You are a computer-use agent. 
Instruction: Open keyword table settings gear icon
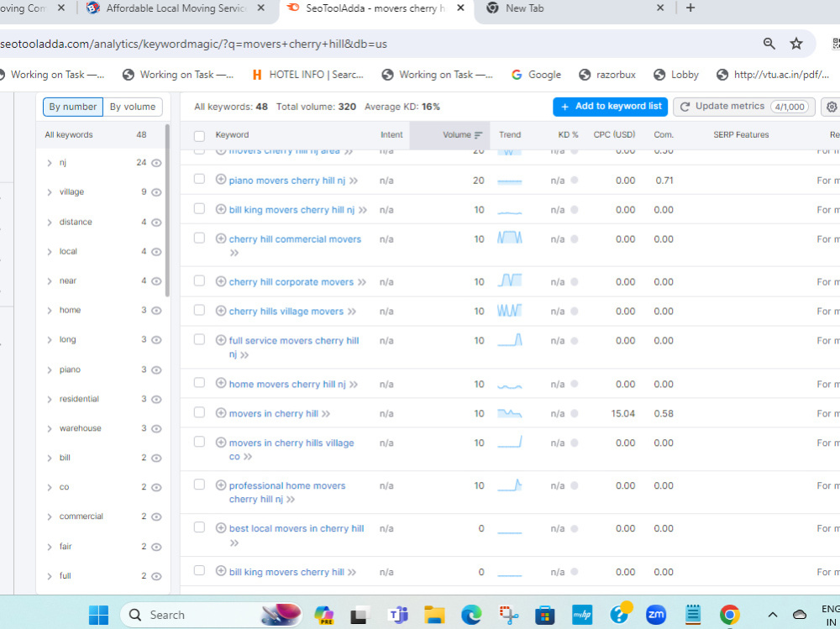832,107
